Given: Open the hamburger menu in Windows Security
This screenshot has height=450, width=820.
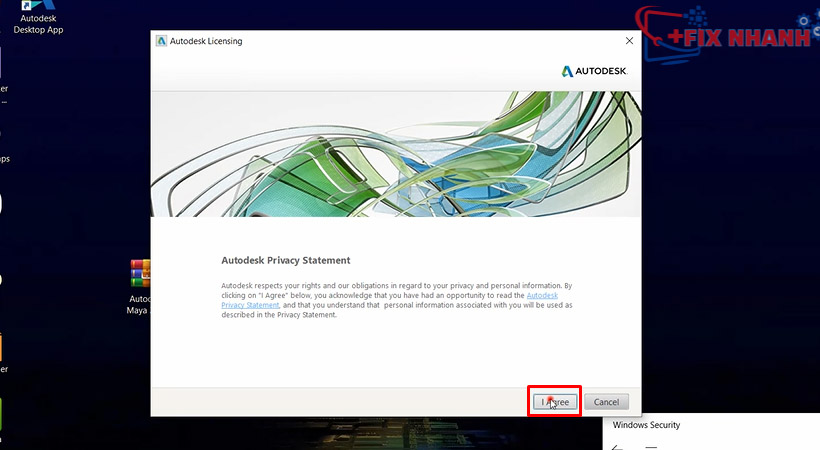Looking at the screenshot, I should point(651,446).
